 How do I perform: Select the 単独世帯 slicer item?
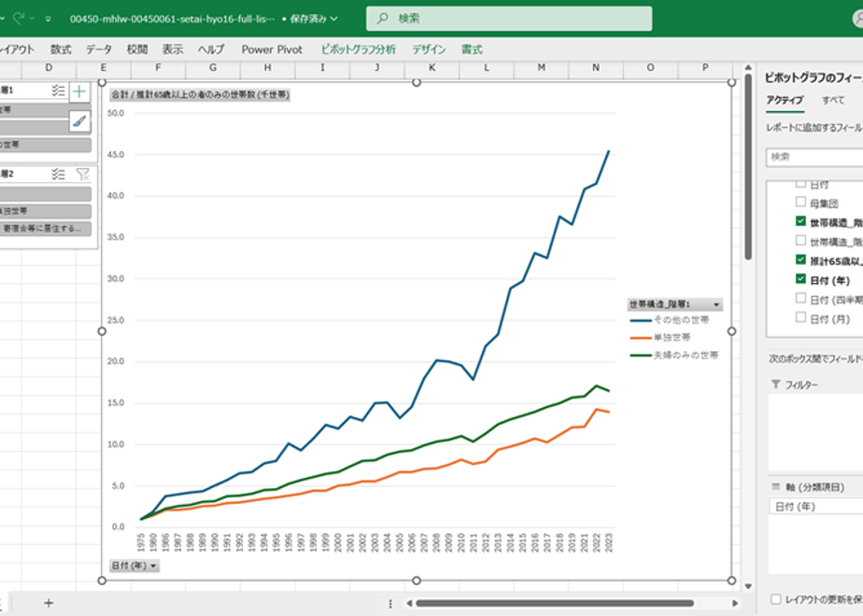tap(45, 211)
